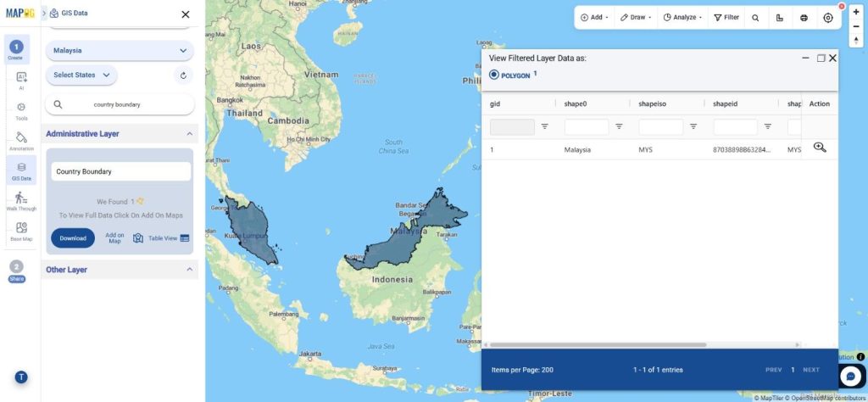The image size is (868, 402).
Task: Open the Share step
Action: [x=17, y=271]
